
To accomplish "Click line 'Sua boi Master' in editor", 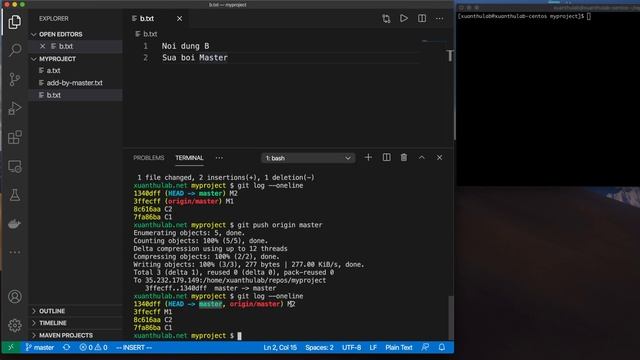I will point(195,58).
